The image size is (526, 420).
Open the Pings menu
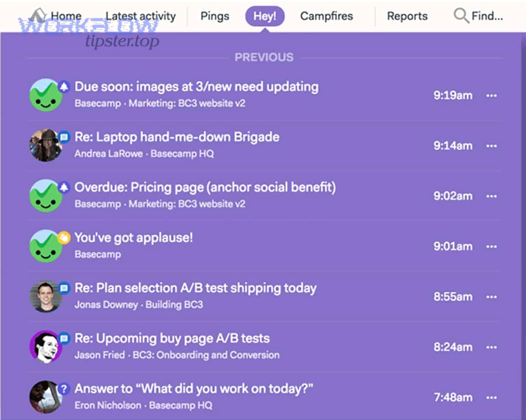pos(214,16)
